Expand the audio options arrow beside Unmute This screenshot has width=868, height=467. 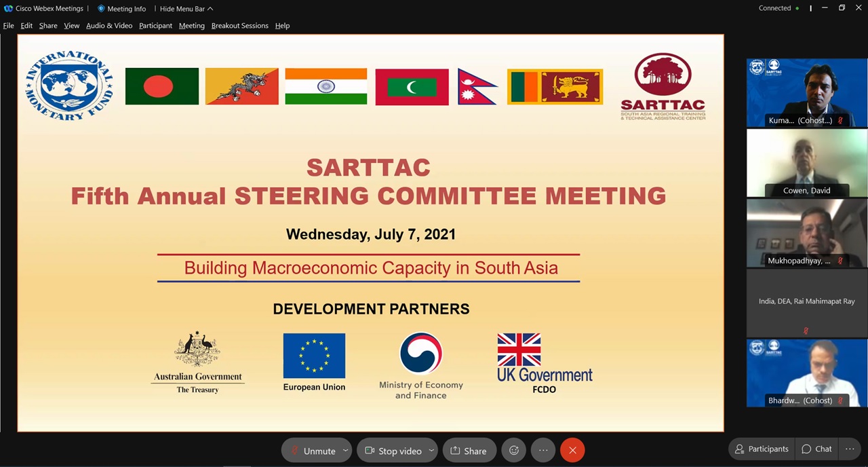345,451
